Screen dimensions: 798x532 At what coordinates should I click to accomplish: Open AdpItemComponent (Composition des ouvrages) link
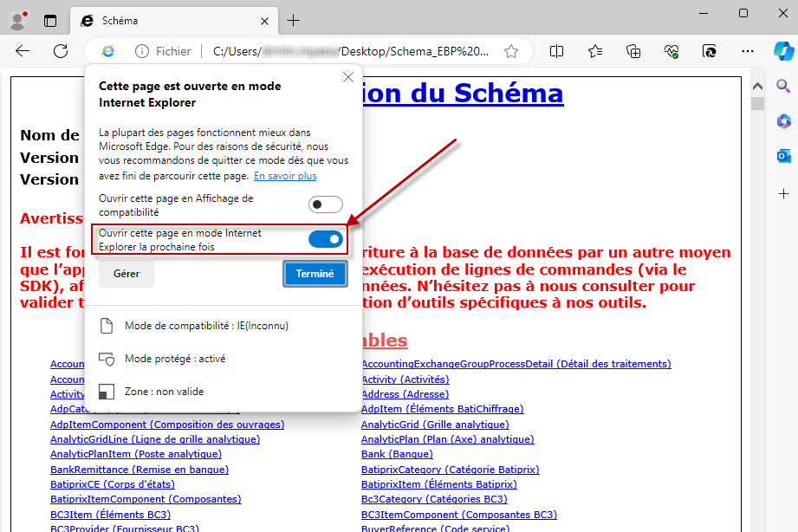[x=167, y=425]
